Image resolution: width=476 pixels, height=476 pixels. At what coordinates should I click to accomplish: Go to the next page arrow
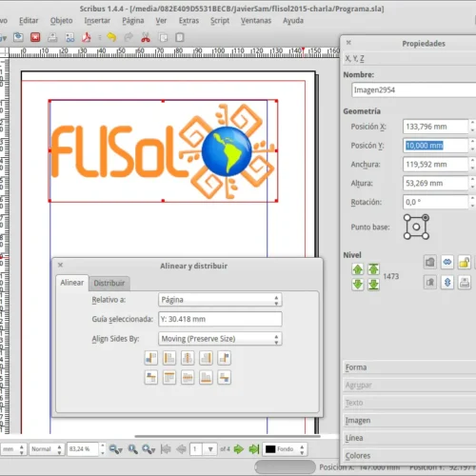[239, 449]
